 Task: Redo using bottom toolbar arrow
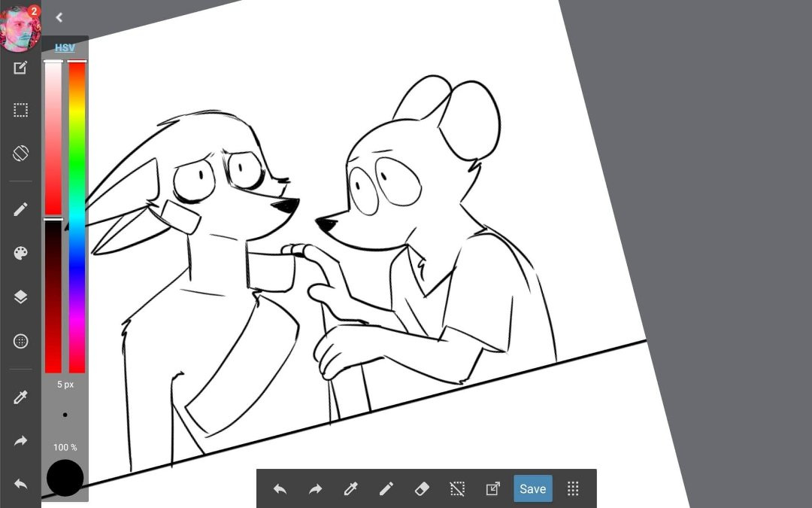(x=315, y=489)
